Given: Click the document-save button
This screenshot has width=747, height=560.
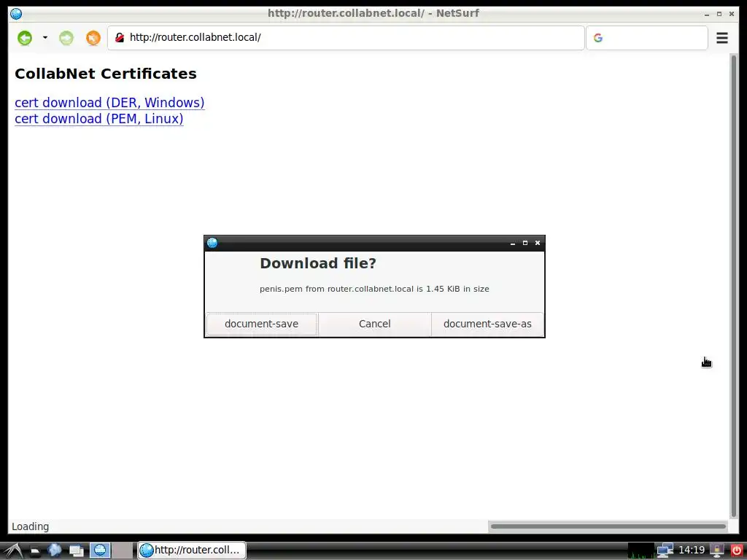Looking at the screenshot, I should pyautogui.click(x=262, y=324).
